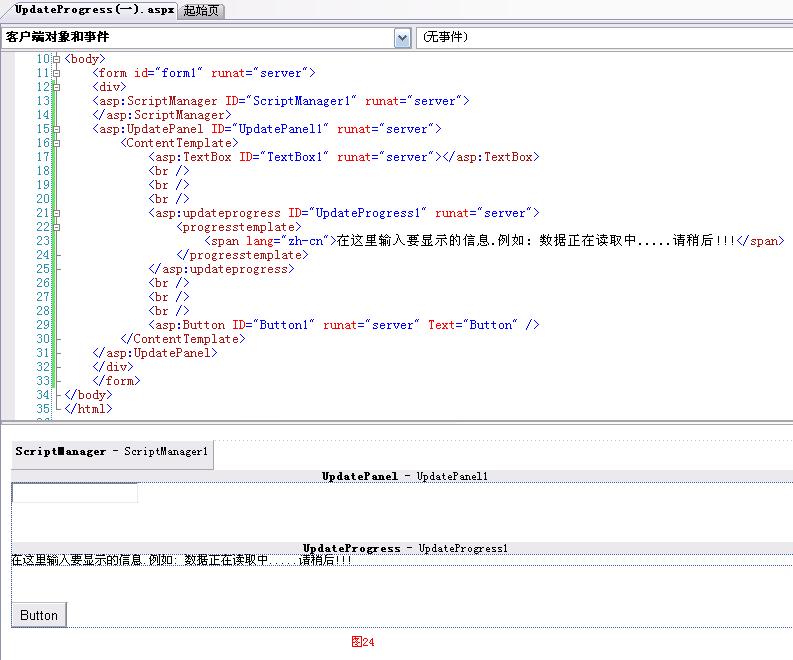This screenshot has height=660, width=793.
Task: Collapse the asp:UpdatePanel code block
Action: coord(56,129)
